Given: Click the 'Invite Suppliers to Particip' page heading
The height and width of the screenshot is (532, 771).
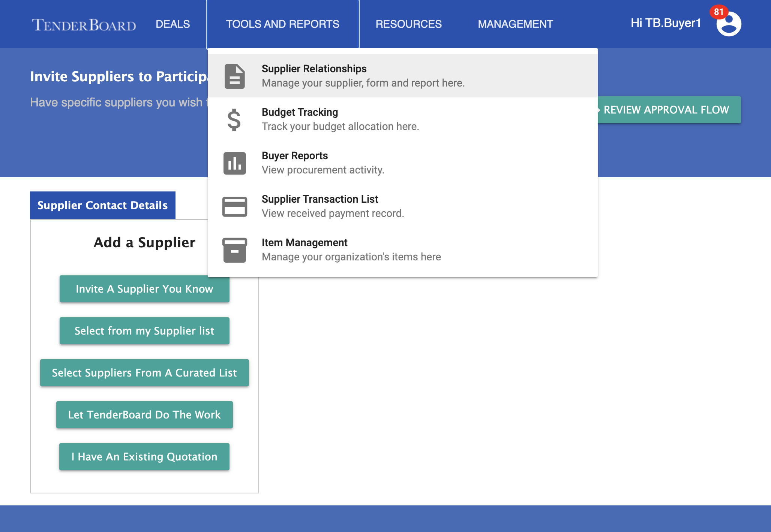Looking at the screenshot, I should pyautogui.click(x=119, y=76).
